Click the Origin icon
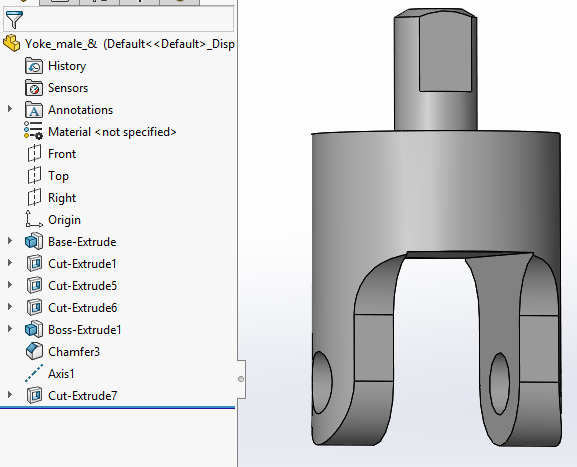 [x=34, y=219]
